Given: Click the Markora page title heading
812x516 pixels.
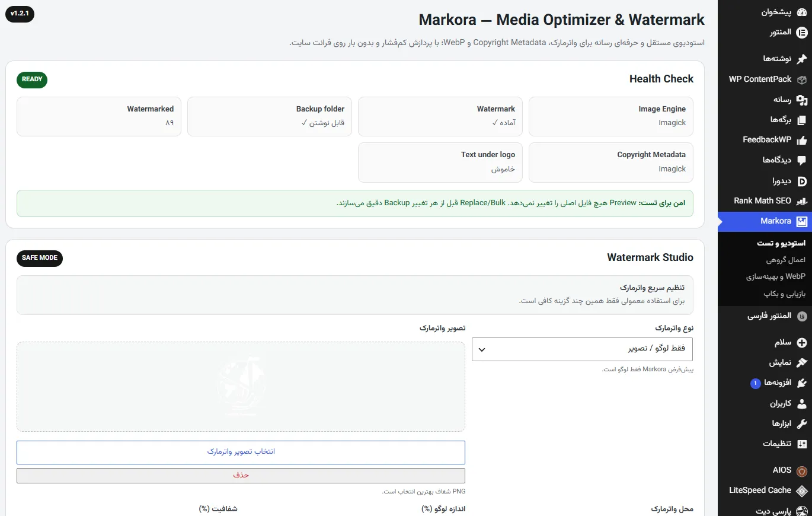Looking at the screenshot, I should point(562,20).
